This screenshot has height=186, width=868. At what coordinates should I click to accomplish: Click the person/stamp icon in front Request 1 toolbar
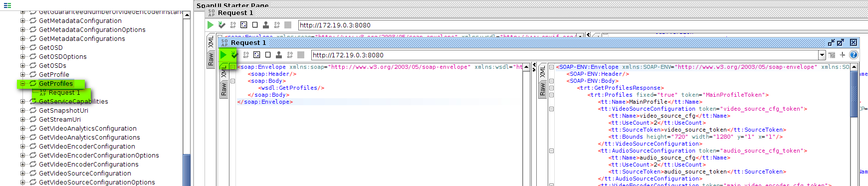tap(279, 55)
